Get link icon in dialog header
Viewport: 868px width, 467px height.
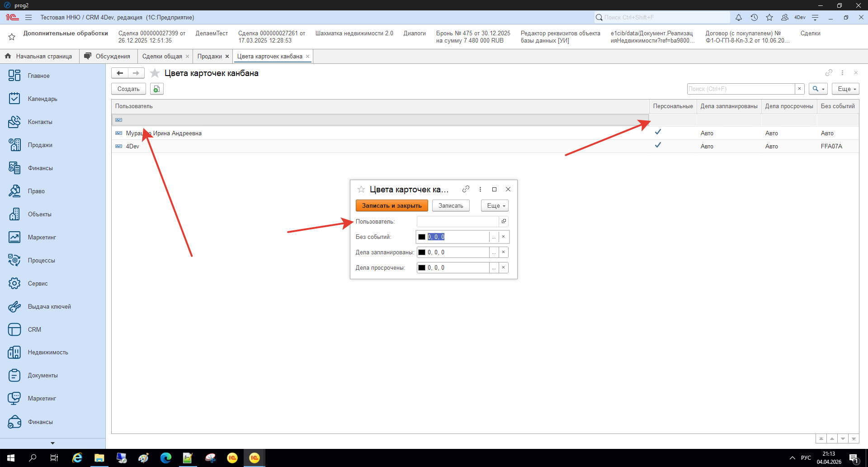click(466, 189)
